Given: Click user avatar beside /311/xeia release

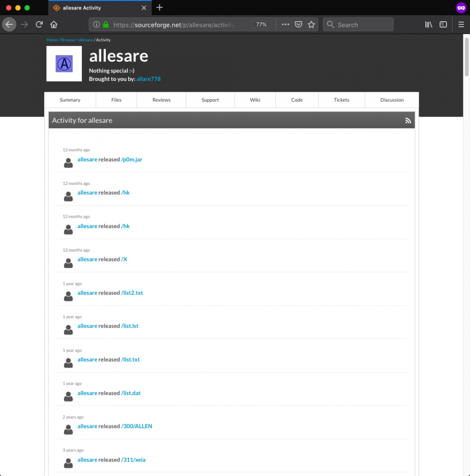Looking at the screenshot, I should [68, 463].
